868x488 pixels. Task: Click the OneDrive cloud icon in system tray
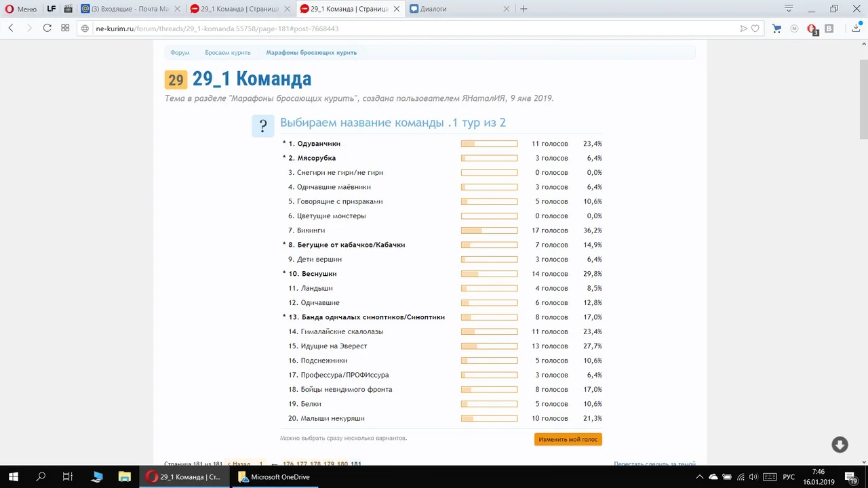pyautogui.click(x=713, y=476)
